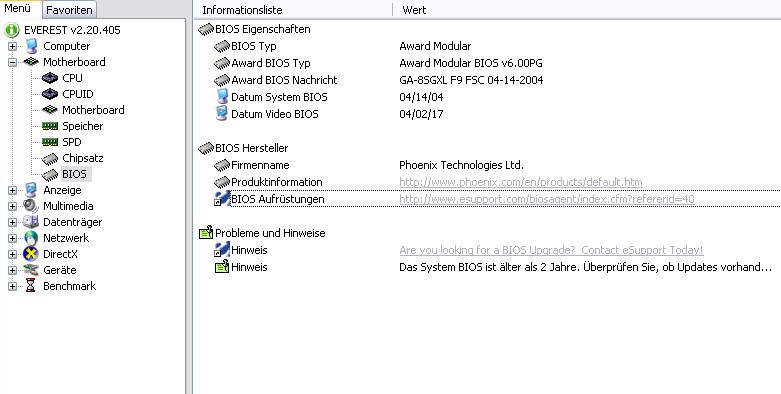Click the CPUID chip icon
781x394 pixels.
point(50,94)
